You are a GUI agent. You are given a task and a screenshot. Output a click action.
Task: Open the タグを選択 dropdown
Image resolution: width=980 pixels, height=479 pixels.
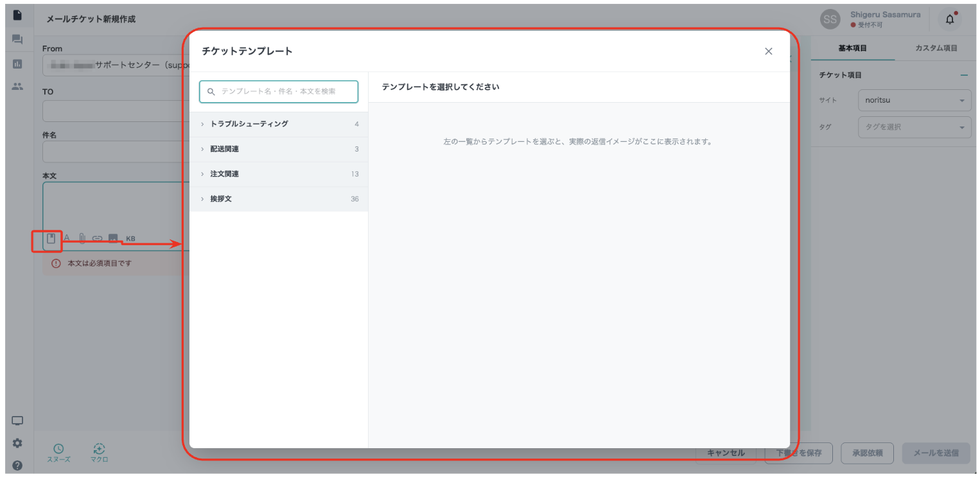914,127
